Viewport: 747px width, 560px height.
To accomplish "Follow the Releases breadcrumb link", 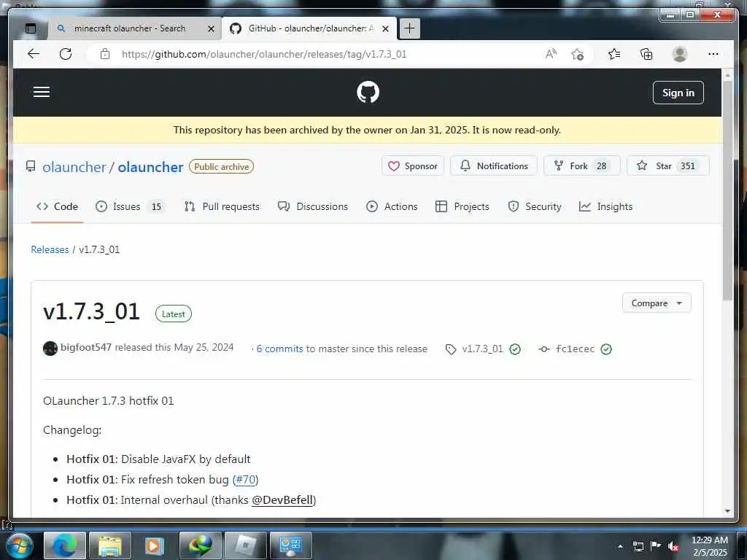I will pyautogui.click(x=50, y=249).
